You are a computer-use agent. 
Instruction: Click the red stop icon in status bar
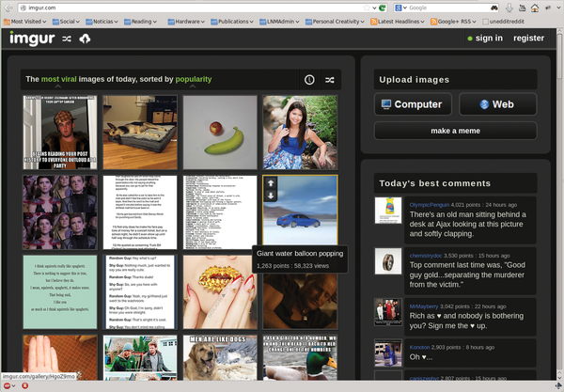[24, 385]
